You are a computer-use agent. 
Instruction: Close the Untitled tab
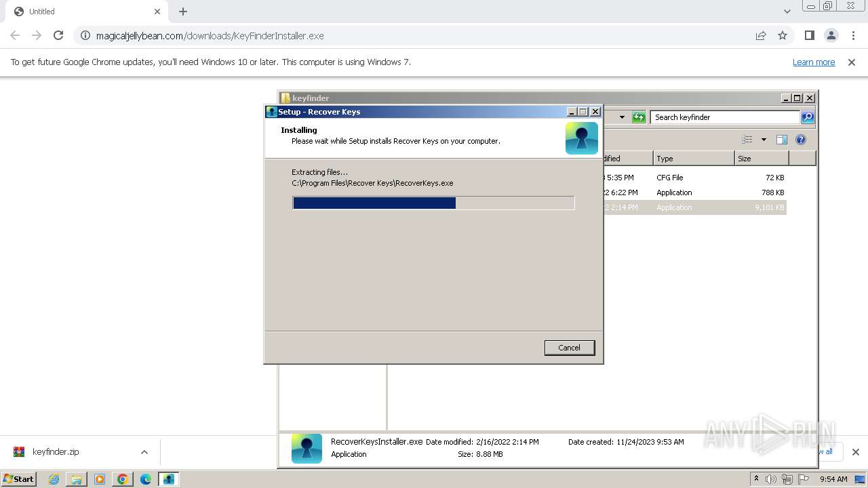(157, 12)
